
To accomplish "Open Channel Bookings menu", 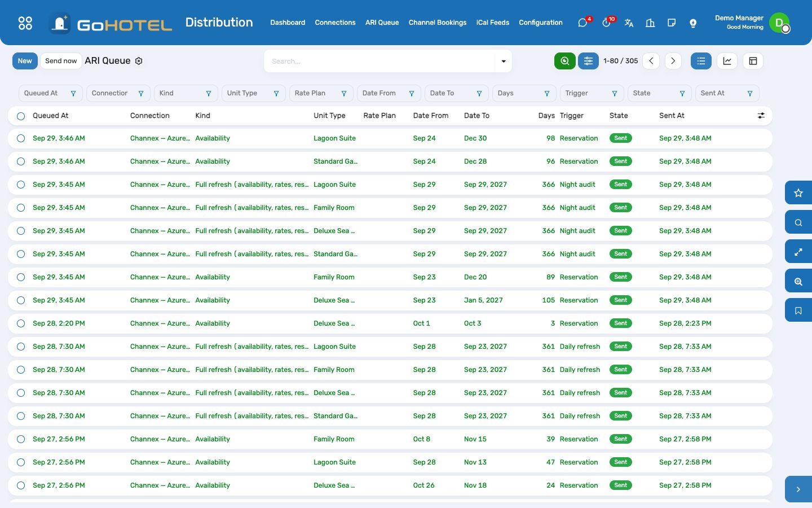I will tap(438, 23).
